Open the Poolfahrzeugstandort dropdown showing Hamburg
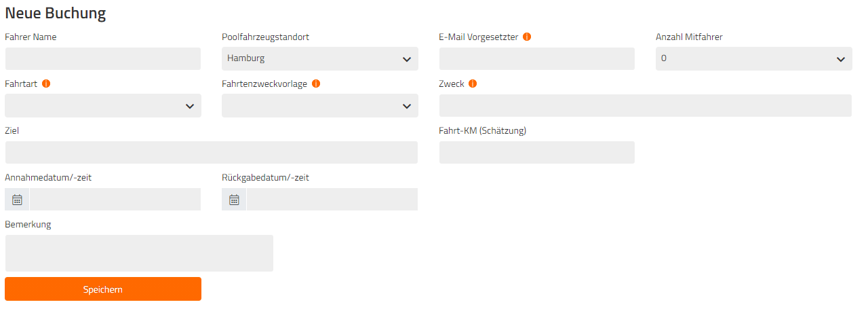Screen dimensions: 868x313 coord(320,58)
